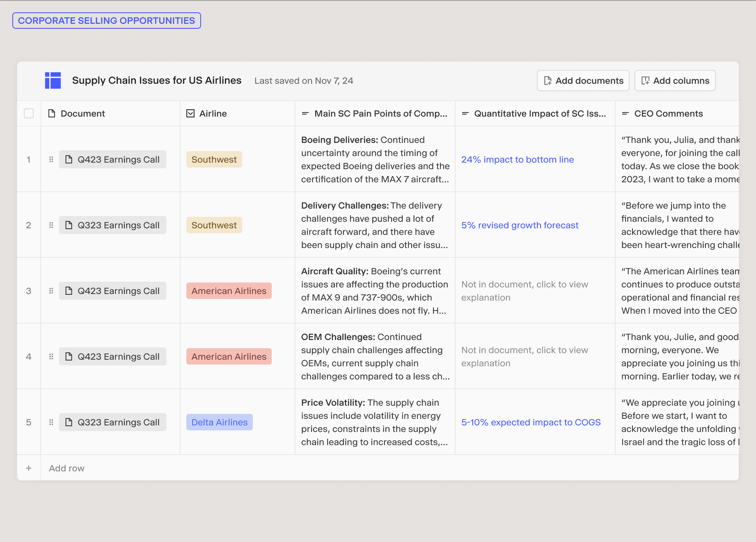This screenshot has height=542, width=756.
Task: Click the Airline column checkbox-style icon
Action: point(190,113)
